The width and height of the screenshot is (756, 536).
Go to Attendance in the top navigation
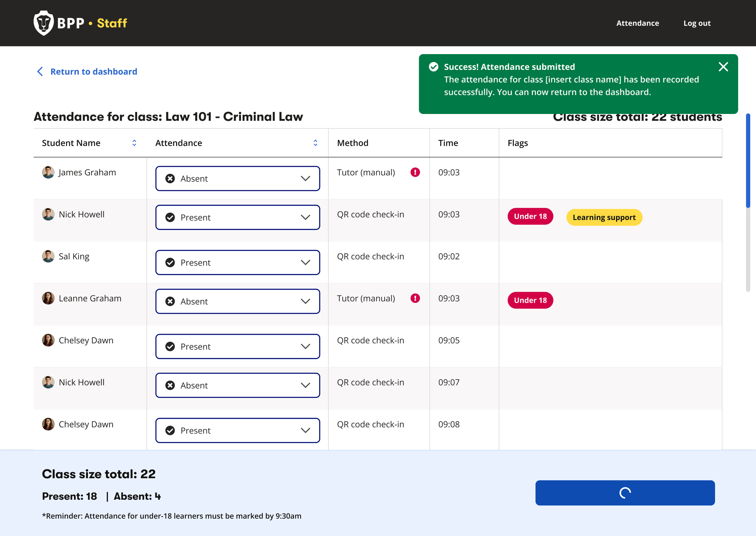point(637,23)
